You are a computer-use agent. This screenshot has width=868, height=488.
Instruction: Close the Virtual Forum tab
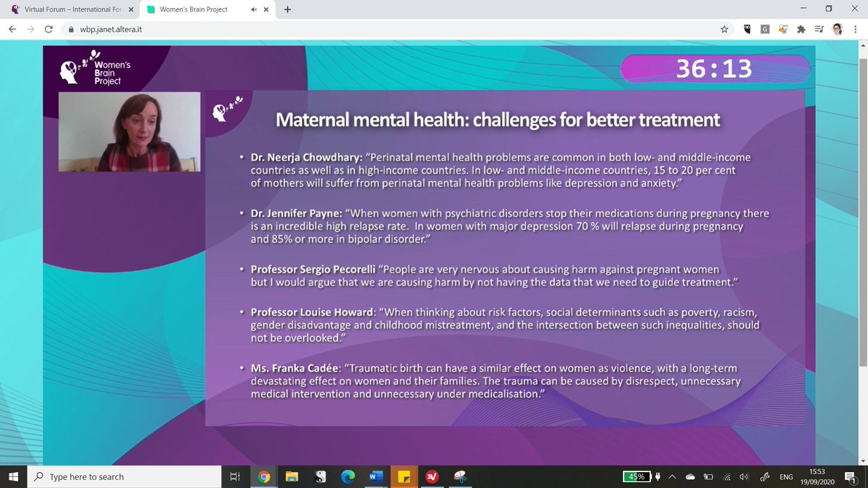130,10
